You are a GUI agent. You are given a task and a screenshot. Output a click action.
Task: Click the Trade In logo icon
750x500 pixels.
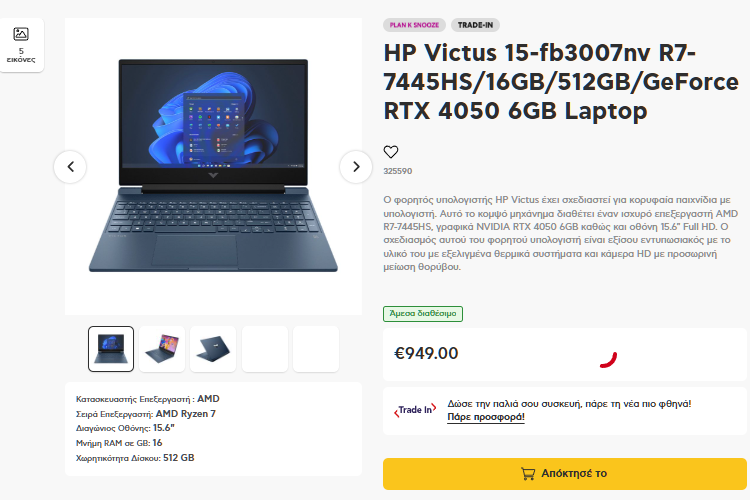pyautogui.click(x=415, y=411)
